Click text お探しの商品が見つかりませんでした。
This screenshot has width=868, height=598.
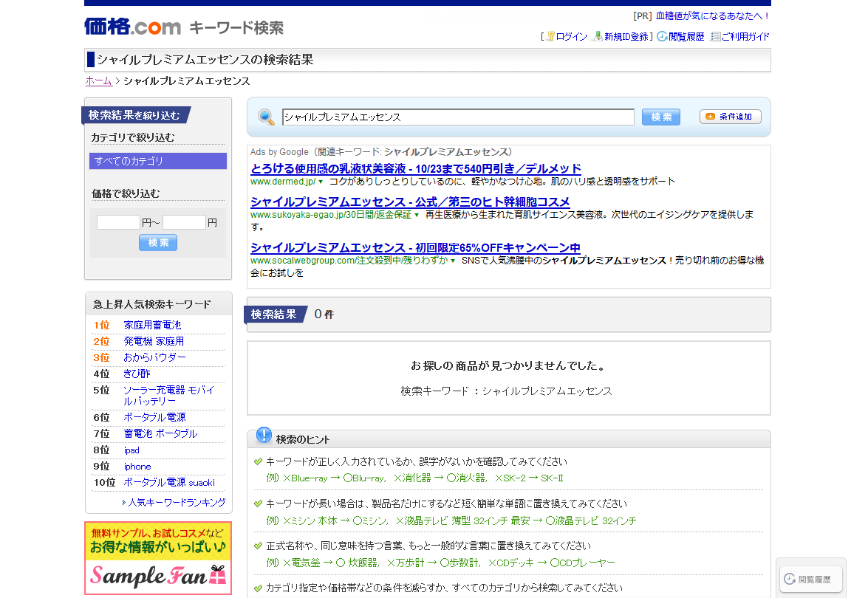[x=509, y=365]
